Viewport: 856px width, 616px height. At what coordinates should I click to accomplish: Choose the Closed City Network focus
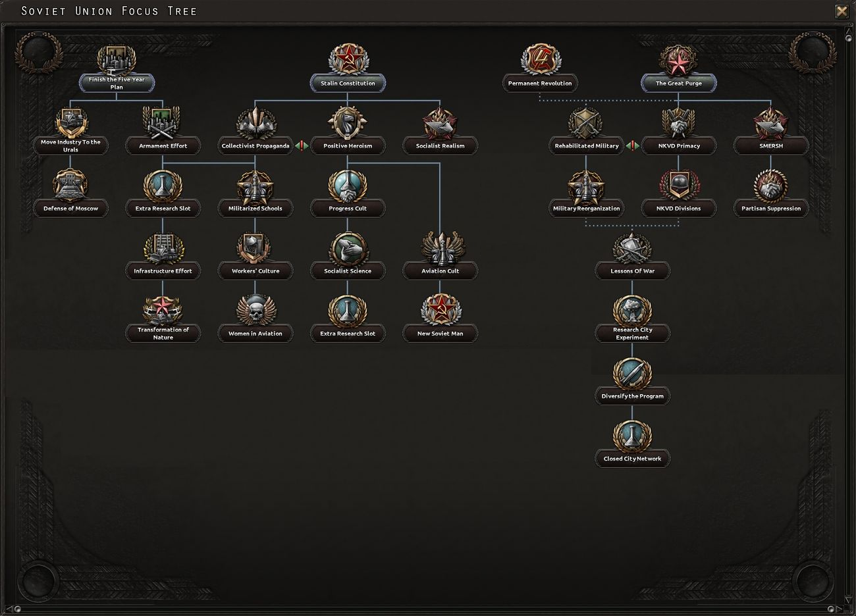pos(632,458)
